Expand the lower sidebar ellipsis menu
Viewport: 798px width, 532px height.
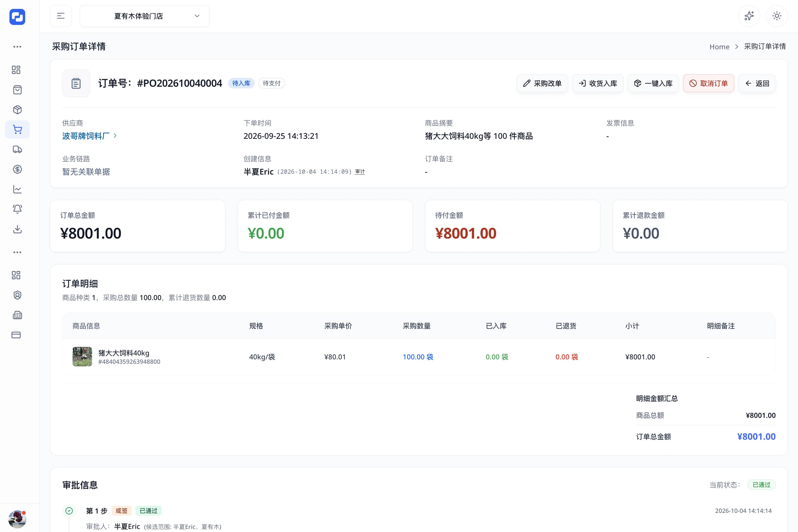17,252
